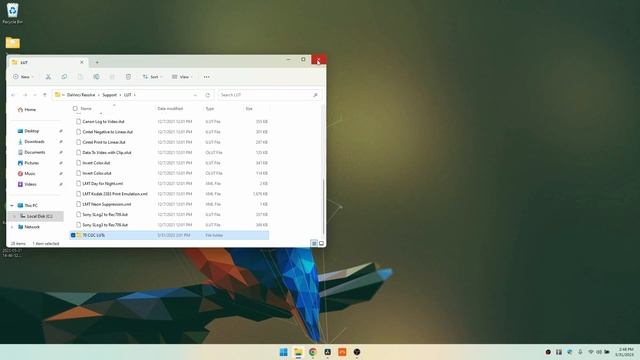Image resolution: width=640 pixels, height=360 pixels.
Task: Click DaVinci Resolve in the address breadcrumb
Action: click(x=81, y=95)
